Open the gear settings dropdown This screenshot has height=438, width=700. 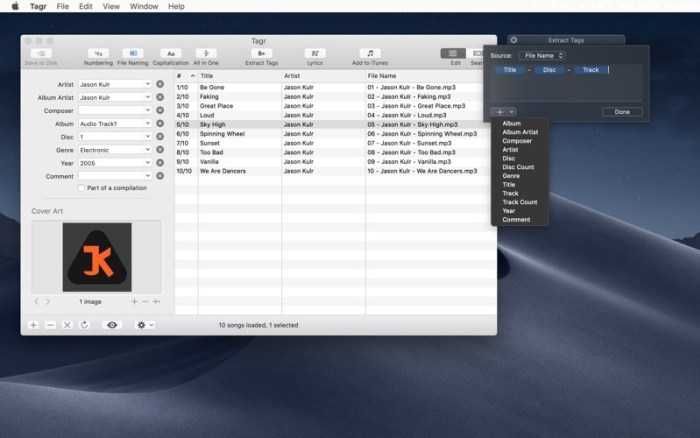click(145, 325)
